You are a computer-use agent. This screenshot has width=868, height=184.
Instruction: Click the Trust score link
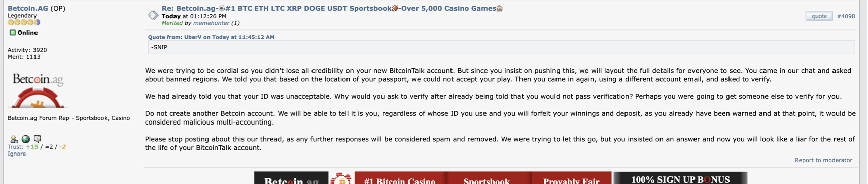[37, 147]
